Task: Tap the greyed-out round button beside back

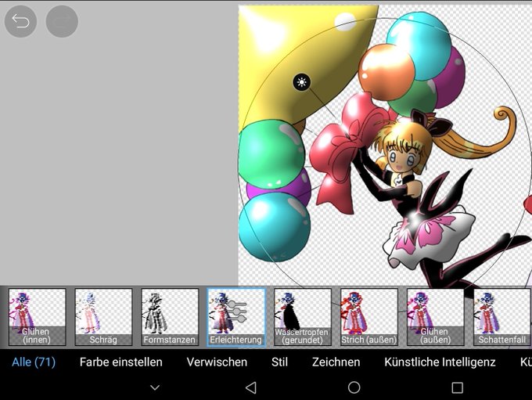Action: point(62,21)
